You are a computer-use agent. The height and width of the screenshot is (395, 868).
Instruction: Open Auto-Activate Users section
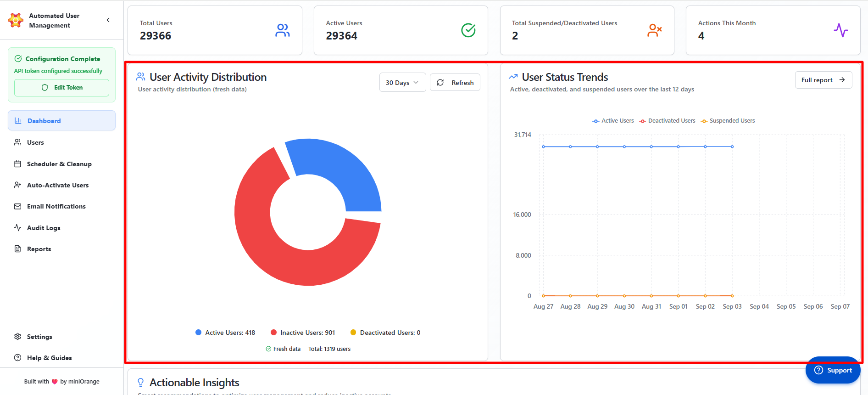click(x=61, y=185)
